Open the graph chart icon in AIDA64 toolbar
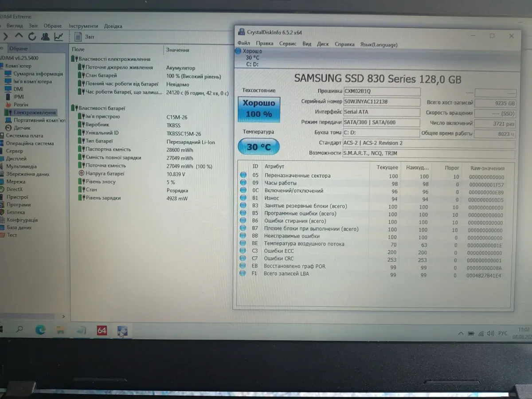532x399 pixels. click(x=59, y=37)
